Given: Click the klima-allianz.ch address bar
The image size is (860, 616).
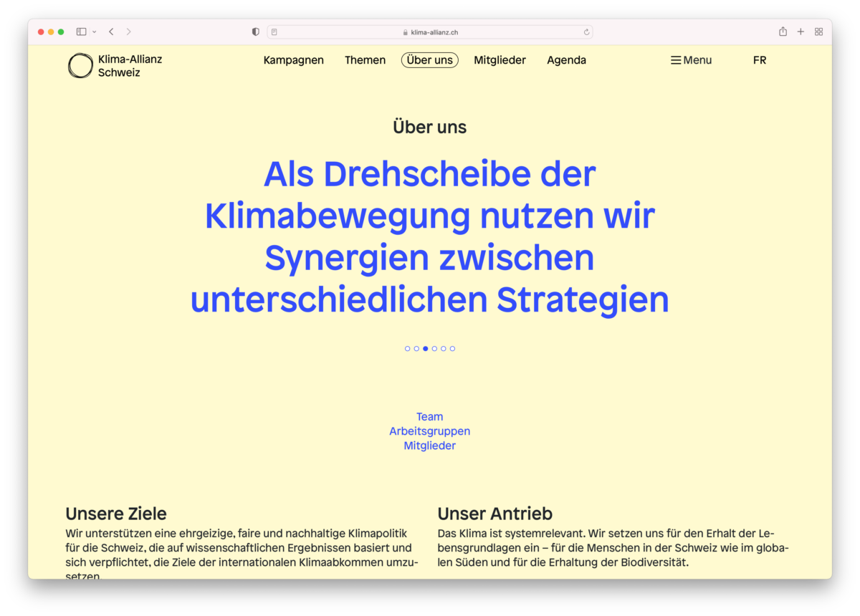Looking at the screenshot, I should click(430, 32).
